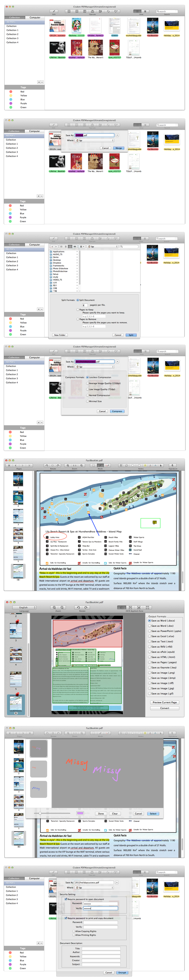Viewport: 189px width, 980px height.
Task: Click the rotate-left icon in the OCR window
Action: 78,607
